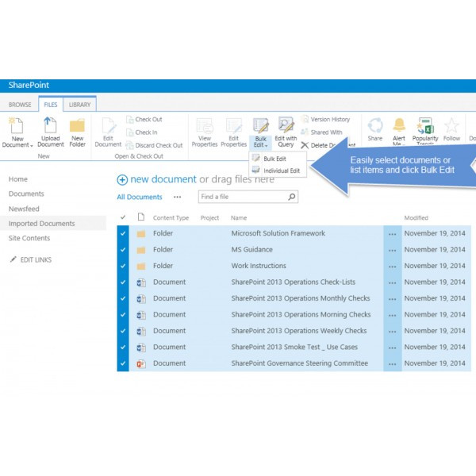
Task: Click Discard Check Out
Action: [x=154, y=145]
